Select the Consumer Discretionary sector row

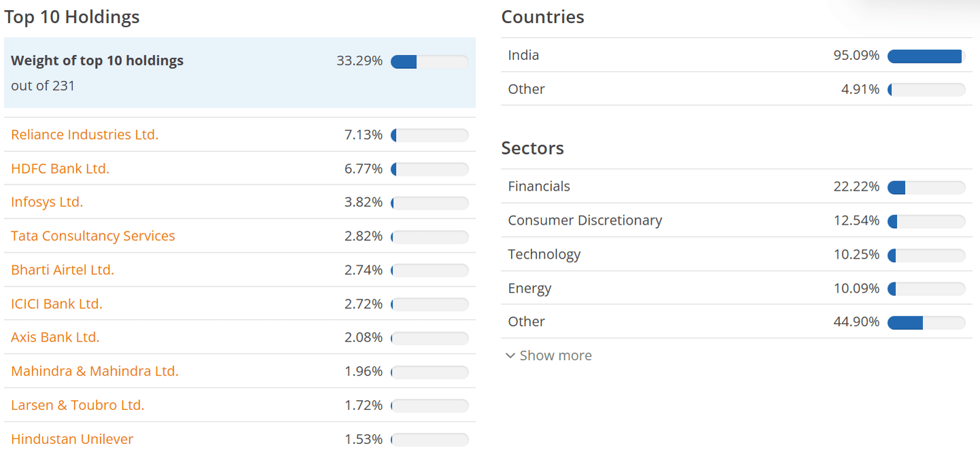(585, 221)
